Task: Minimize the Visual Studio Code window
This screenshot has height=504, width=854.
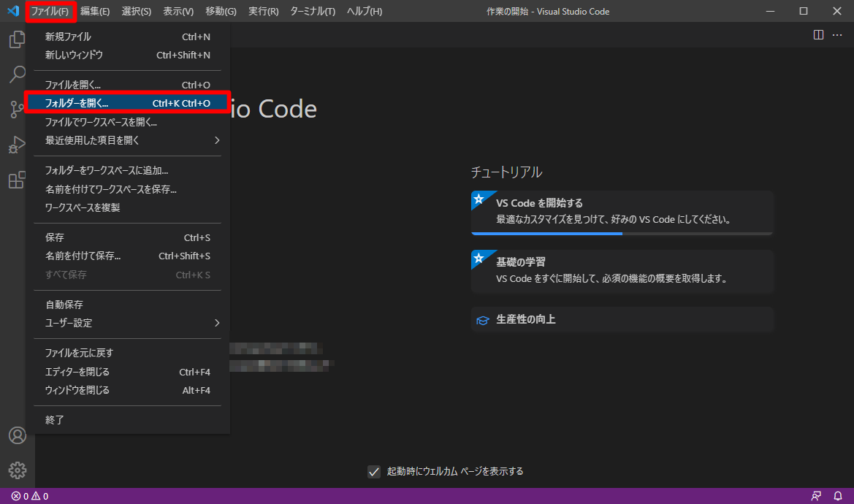Action: (770, 11)
